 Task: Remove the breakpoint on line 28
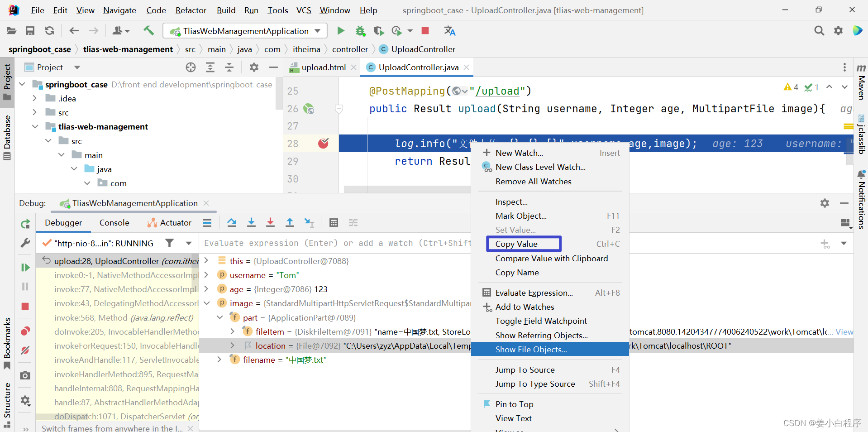point(323,143)
